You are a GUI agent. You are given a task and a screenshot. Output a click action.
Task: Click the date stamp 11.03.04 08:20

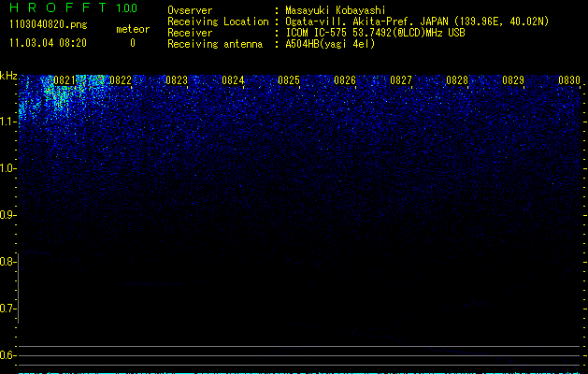pyautogui.click(x=48, y=43)
